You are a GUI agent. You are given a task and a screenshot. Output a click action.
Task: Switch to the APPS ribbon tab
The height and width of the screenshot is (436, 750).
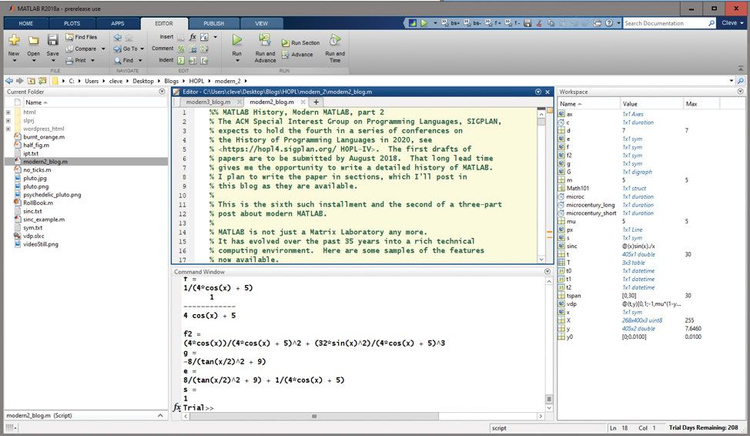(x=118, y=23)
